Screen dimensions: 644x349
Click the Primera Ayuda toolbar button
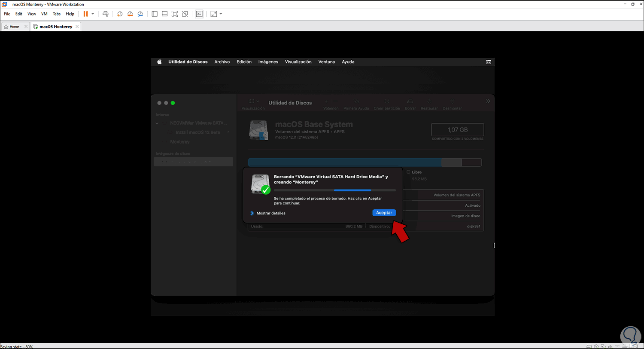click(356, 104)
